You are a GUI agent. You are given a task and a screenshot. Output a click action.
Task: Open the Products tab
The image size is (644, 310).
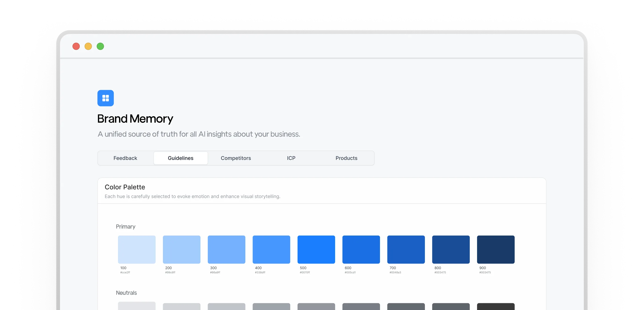[346, 158]
